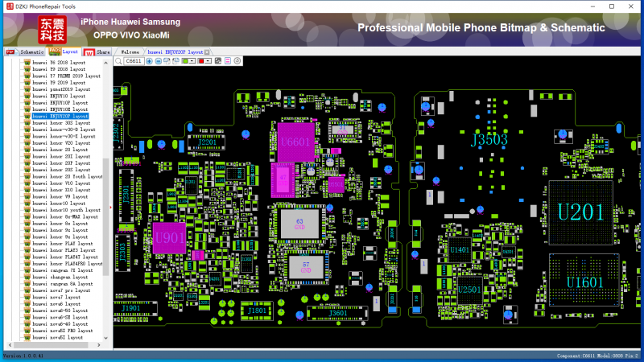Click the Version 1.0.0.41 status text

(23, 356)
